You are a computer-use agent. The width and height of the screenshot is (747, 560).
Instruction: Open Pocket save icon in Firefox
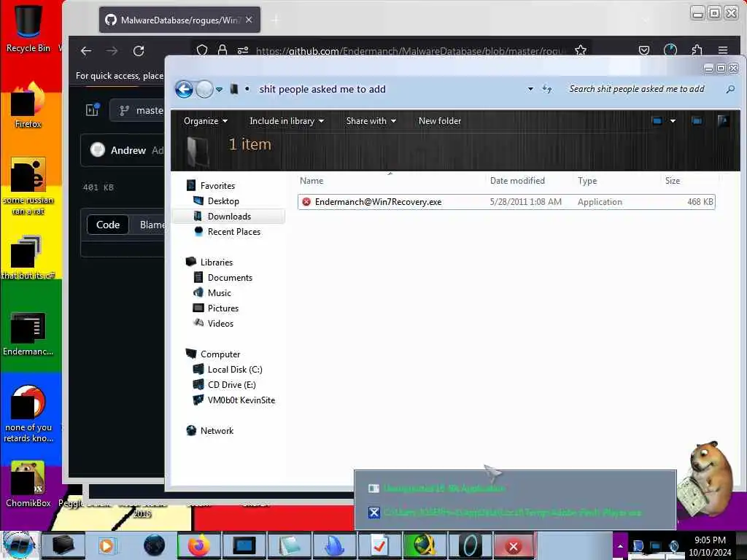[x=644, y=50]
